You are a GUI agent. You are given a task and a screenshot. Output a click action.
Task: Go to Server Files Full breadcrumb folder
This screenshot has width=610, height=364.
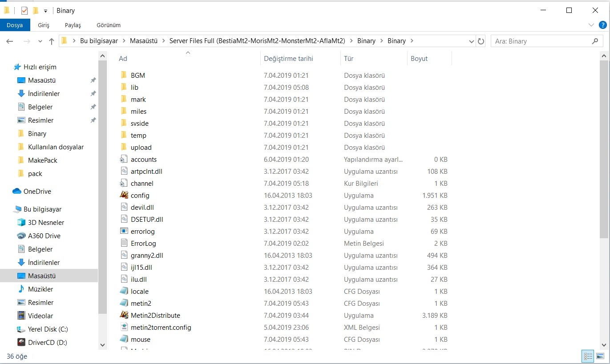pos(257,41)
